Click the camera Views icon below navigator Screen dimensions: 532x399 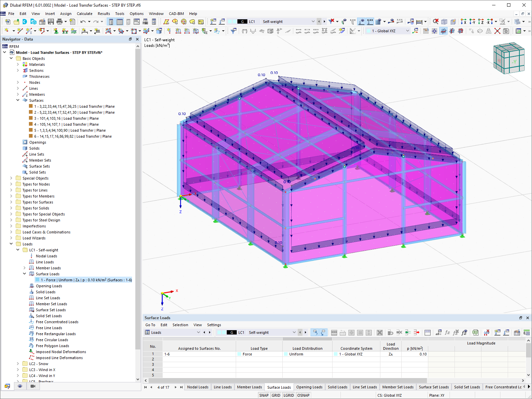(x=33, y=386)
